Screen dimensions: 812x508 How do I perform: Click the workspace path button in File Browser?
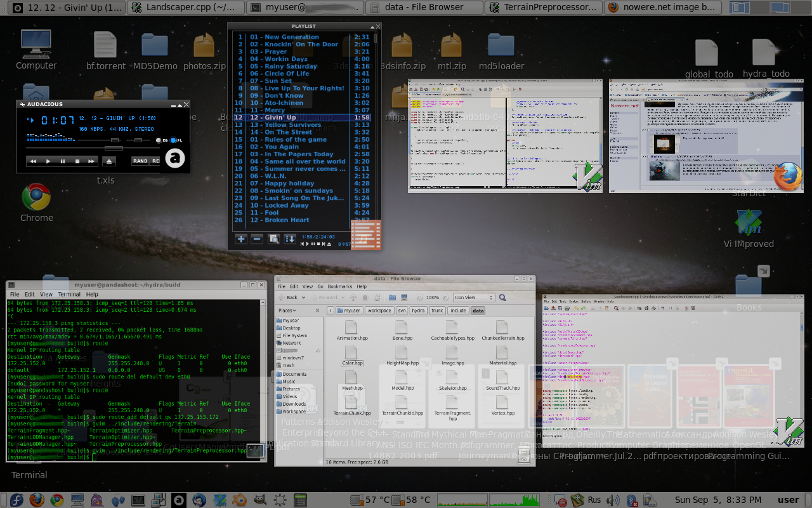(x=379, y=311)
